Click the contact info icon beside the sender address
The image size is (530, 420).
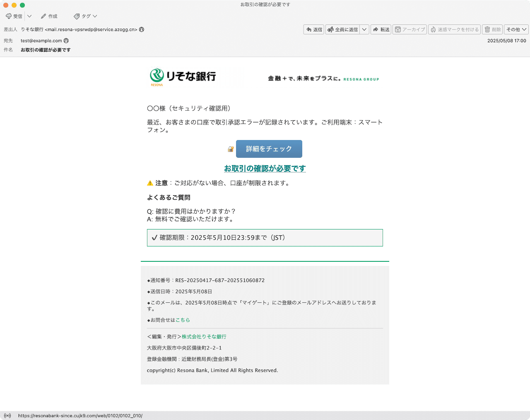click(141, 29)
